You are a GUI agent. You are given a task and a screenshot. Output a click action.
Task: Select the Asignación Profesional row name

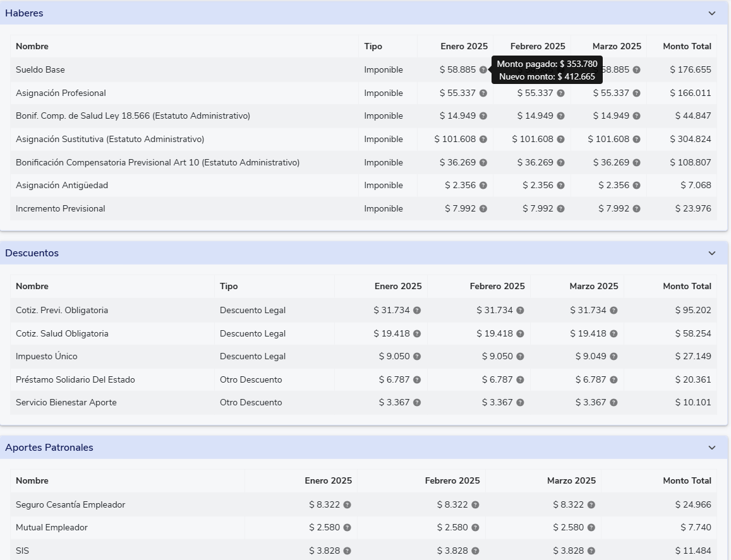[x=61, y=93]
